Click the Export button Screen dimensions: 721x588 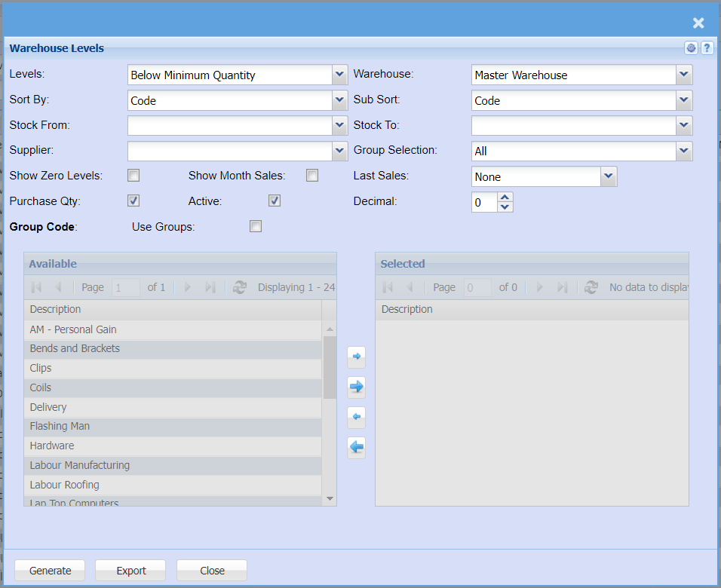pos(130,571)
